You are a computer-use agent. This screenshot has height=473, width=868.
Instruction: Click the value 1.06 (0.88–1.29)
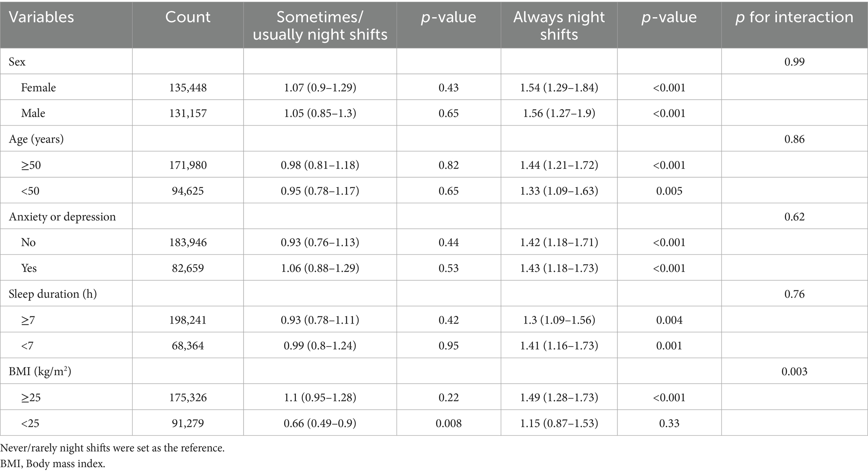point(320,268)
